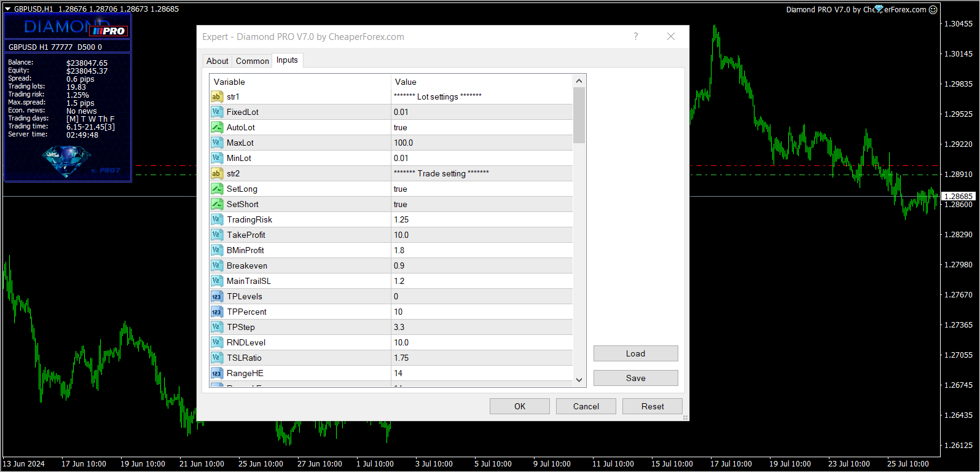Image resolution: width=980 pixels, height=472 pixels.
Task: Click the boolean icon beside AutoLot
Action: (217, 127)
